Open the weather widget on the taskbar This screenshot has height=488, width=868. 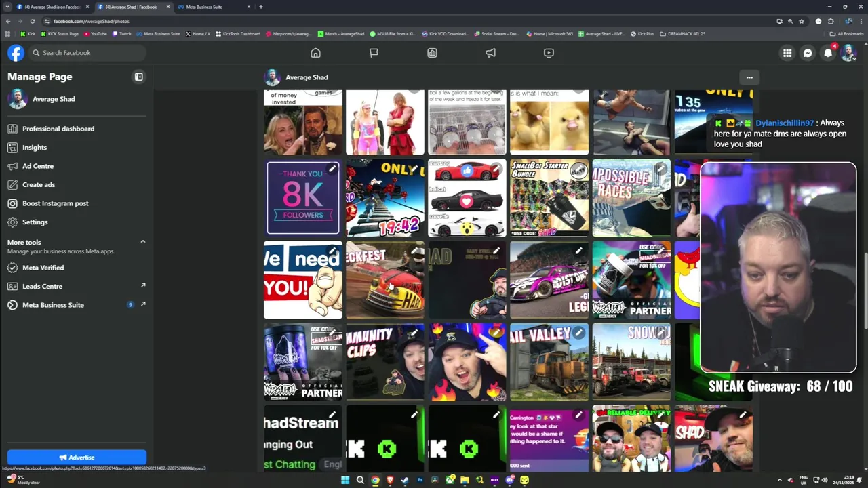[24, 480]
